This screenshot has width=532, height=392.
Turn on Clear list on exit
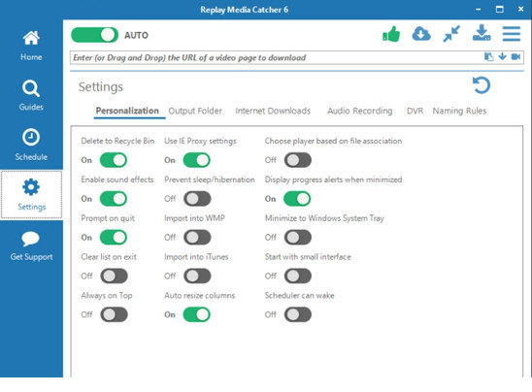pyautogui.click(x=114, y=276)
